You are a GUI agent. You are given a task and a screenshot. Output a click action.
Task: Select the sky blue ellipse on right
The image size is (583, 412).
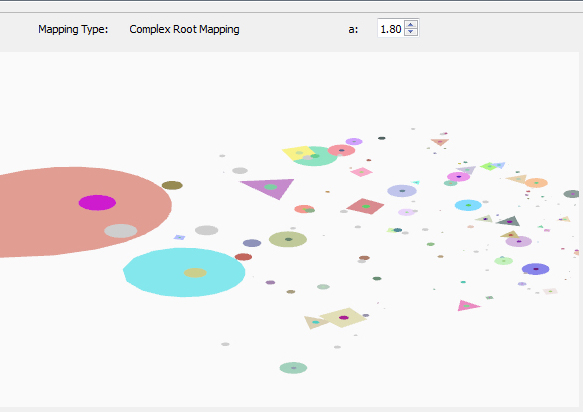pos(468,205)
